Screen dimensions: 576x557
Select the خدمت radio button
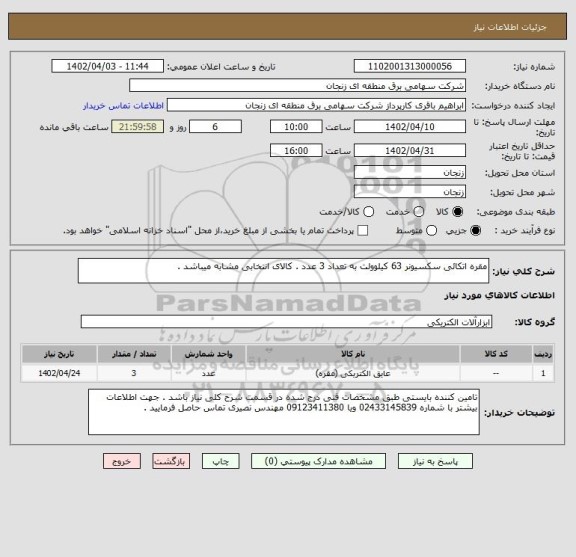point(418,212)
